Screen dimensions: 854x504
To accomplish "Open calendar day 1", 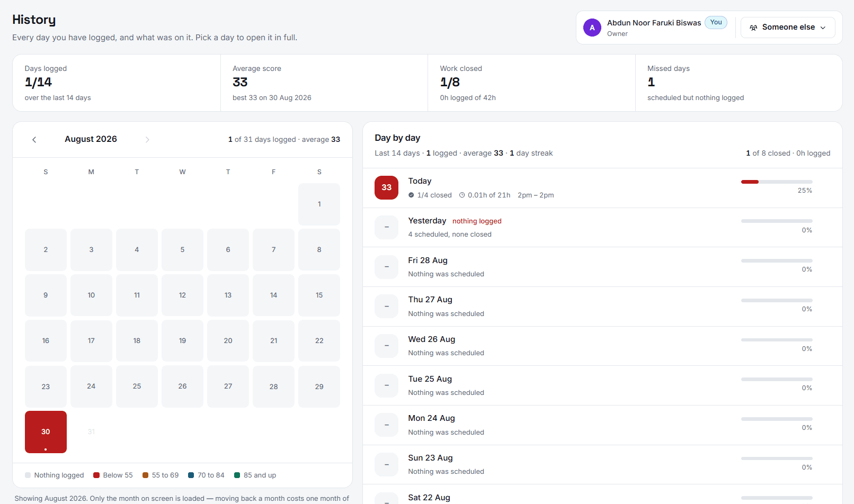I will click(x=319, y=204).
